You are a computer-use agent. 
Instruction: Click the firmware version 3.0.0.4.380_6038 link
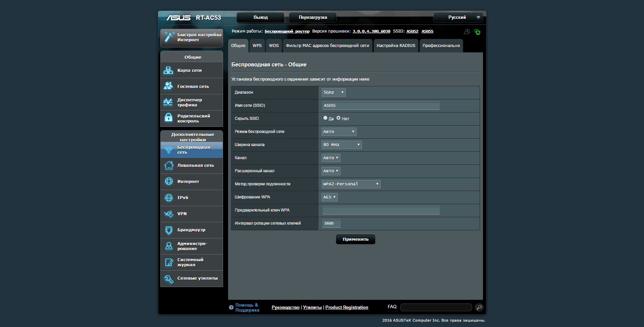371,31
